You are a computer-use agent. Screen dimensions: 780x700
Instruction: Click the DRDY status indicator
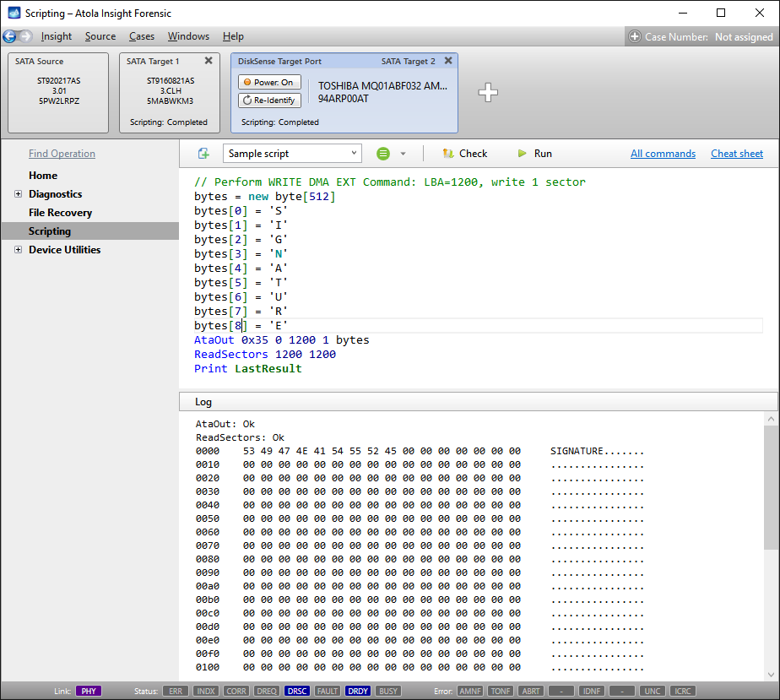click(358, 691)
